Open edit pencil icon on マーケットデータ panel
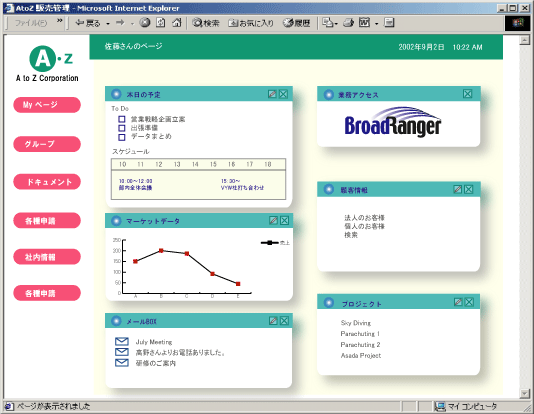The image size is (534, 414). (273, 220)
